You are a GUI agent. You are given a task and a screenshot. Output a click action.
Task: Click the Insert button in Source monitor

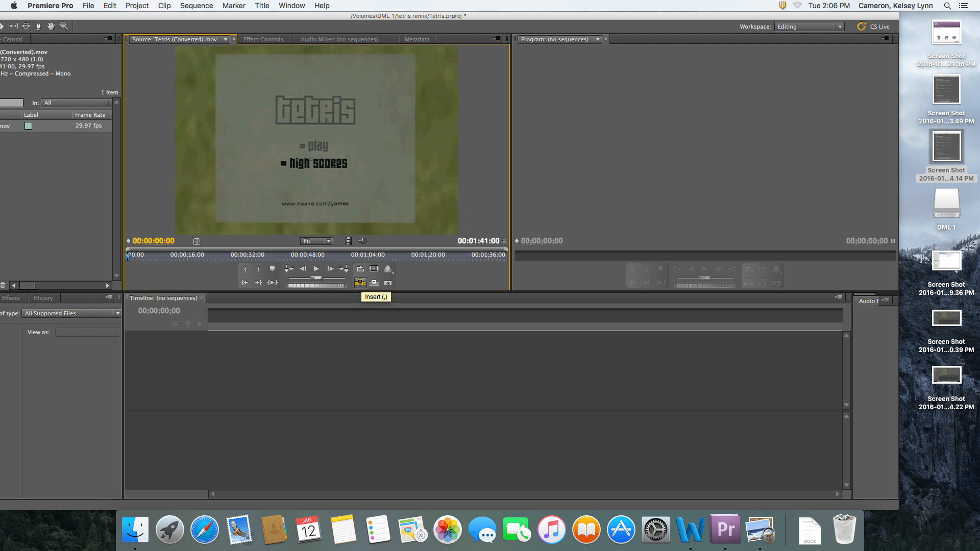360,283
